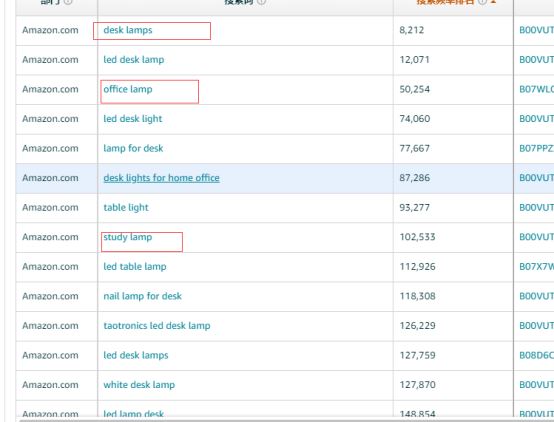Open the "lamp for desk" link

pos(133,148)
